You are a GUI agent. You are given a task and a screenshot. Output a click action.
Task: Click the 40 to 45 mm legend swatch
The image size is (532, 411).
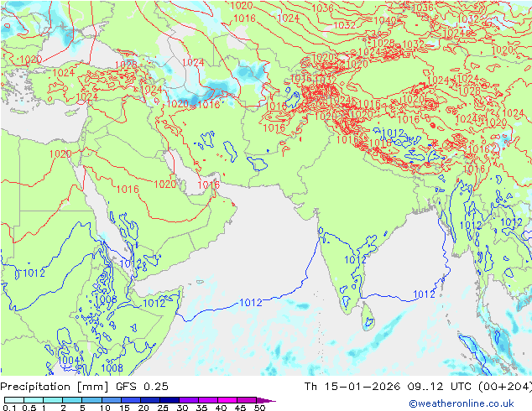tap(227, 400)
